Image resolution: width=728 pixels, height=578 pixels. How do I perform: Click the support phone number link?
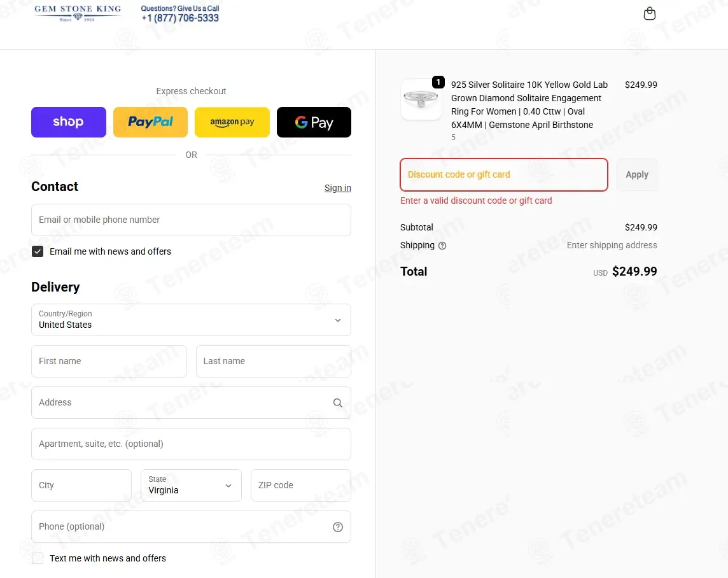point(180,18)
